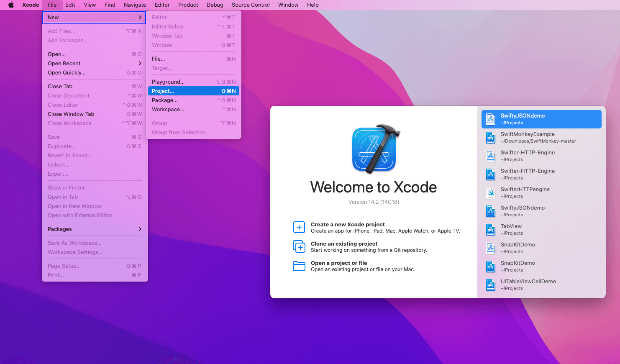Click the Clone an existing project icon
Viewport: 620px width, 364px height.
point(299,246)
